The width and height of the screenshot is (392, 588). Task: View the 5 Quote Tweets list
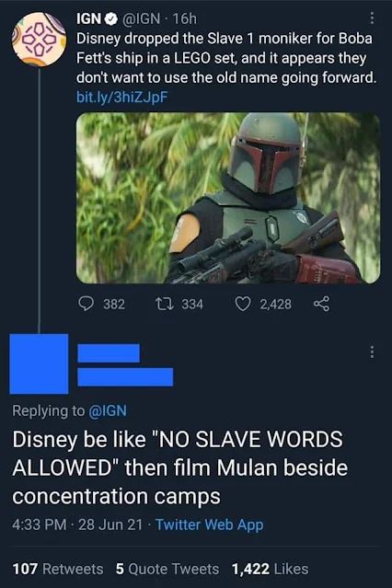tap(167, 569)
